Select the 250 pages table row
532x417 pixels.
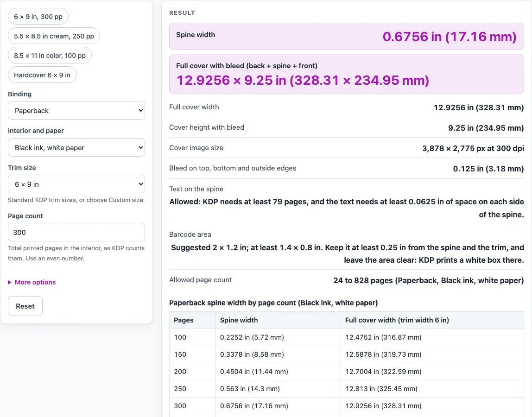pyautogui.click(x=347, y=388)
